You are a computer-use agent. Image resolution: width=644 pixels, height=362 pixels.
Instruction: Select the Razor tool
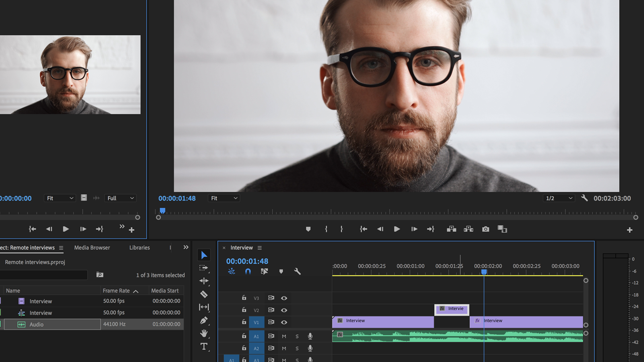[204, 294]
